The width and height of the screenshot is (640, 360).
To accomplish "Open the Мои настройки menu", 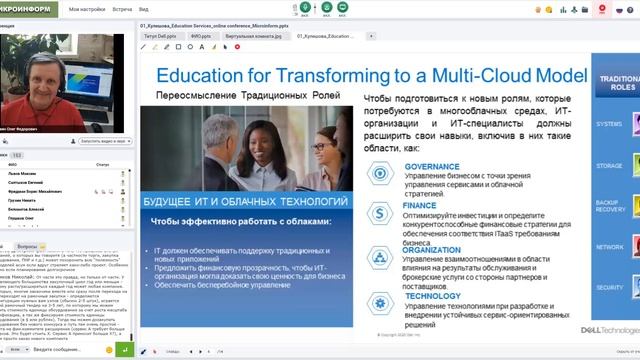I will click(x=87, y=9).
